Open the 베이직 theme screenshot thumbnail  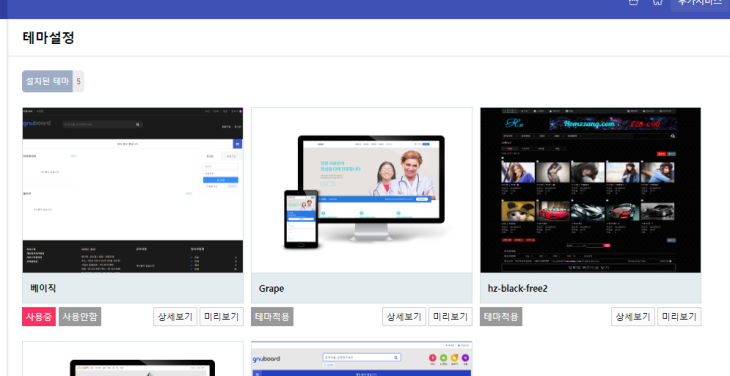click(133, 190)
